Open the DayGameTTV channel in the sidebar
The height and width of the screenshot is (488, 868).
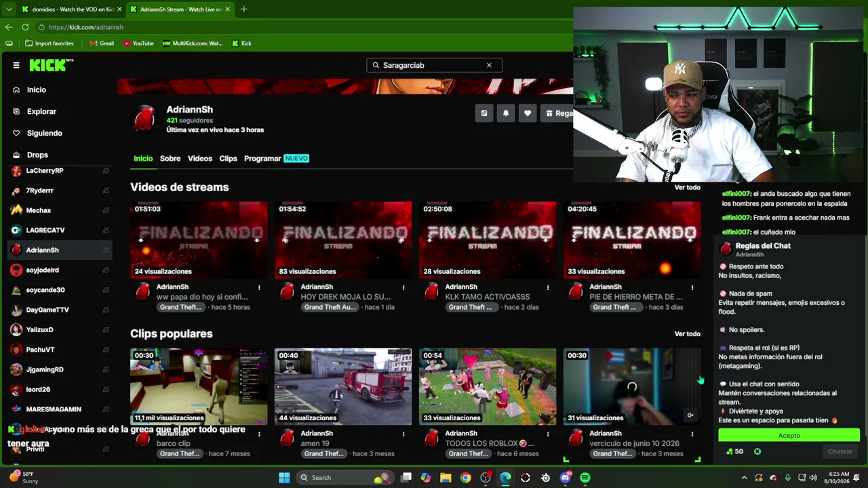pos(60,310)
